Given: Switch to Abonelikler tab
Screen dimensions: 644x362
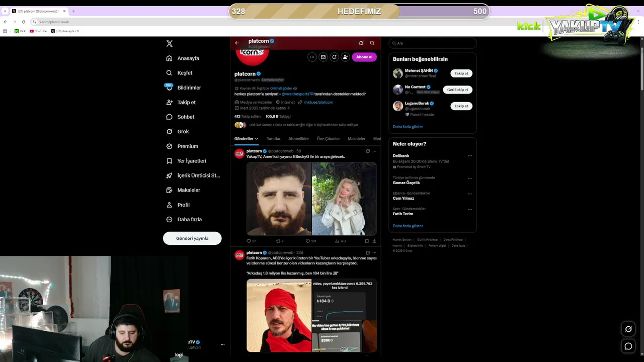Looking at the screenshot, I should point(298,139).
